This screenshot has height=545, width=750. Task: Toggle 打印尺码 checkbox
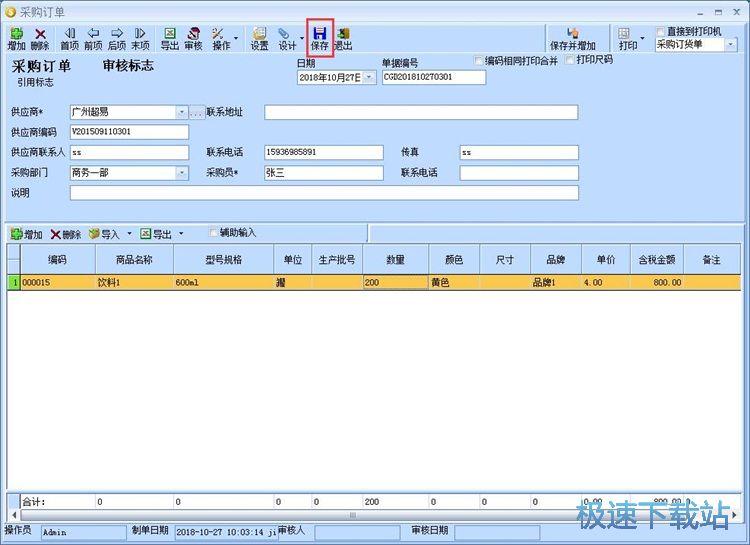[x=570, y=60]
